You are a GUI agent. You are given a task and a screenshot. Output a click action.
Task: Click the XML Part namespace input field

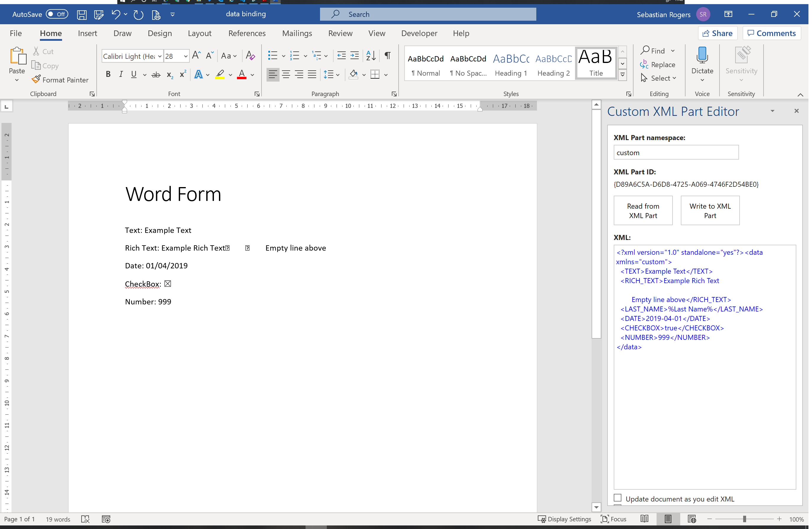[x=676, y=153]
